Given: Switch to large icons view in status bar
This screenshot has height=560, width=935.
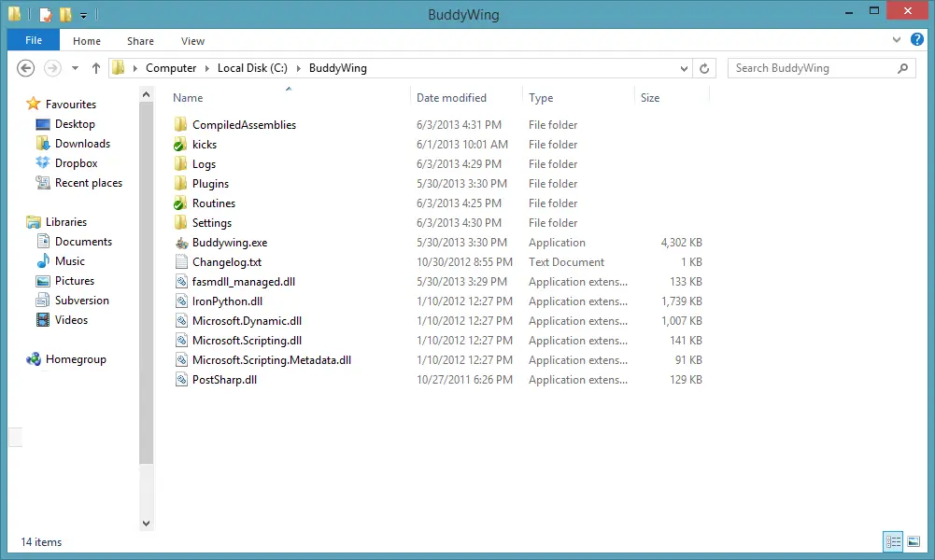Looking at the screenshot, I should click(x=912, y=541).
